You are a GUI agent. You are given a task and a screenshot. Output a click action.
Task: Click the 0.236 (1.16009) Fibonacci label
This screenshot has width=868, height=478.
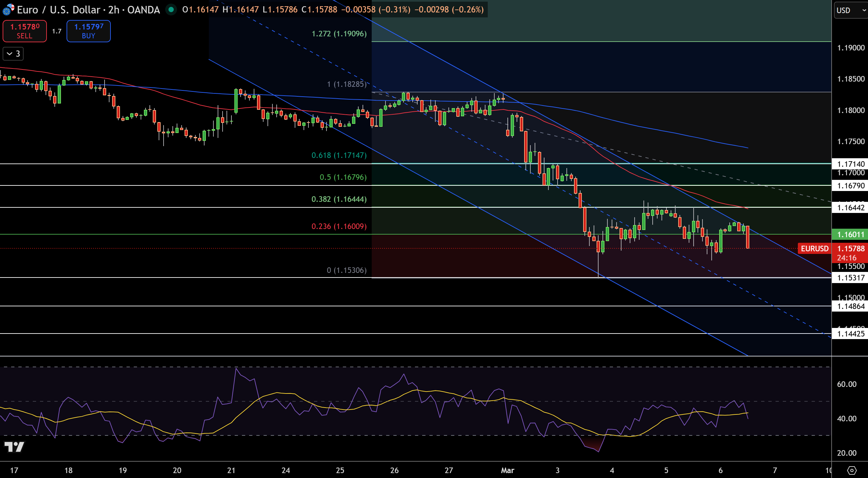[339, 226]
